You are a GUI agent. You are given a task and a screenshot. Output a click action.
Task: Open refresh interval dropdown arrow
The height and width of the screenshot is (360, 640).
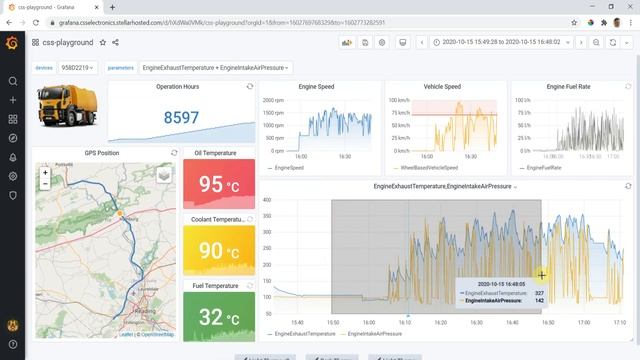tap(627, 42)
